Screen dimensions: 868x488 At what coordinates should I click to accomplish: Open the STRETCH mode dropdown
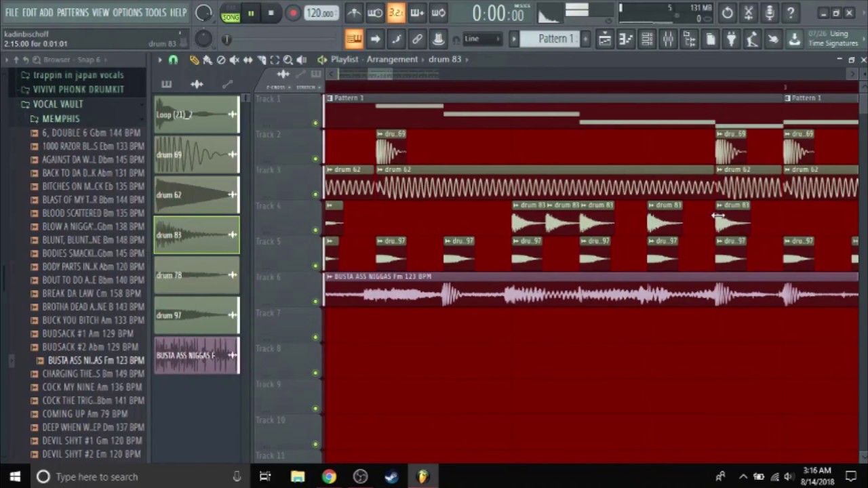307,87
